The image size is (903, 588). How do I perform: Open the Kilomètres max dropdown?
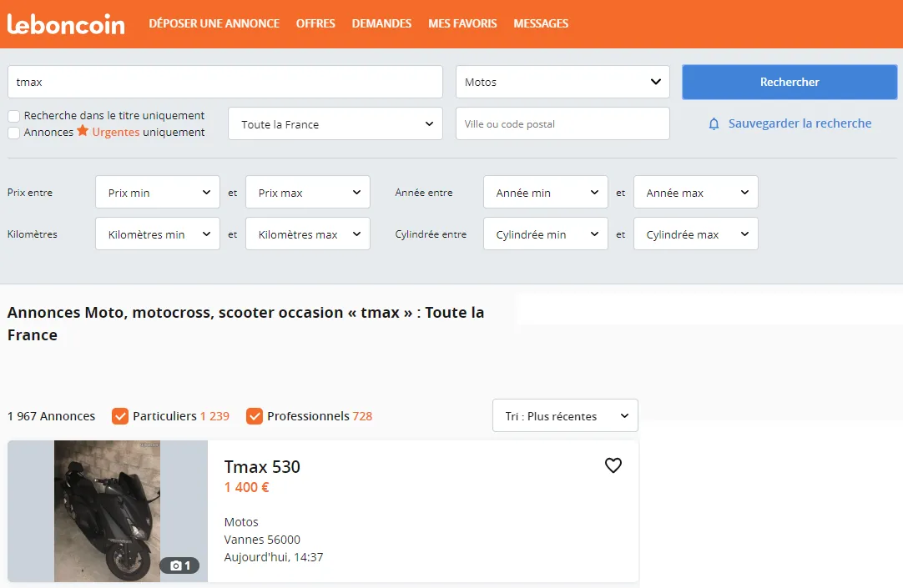coord(307,234)
